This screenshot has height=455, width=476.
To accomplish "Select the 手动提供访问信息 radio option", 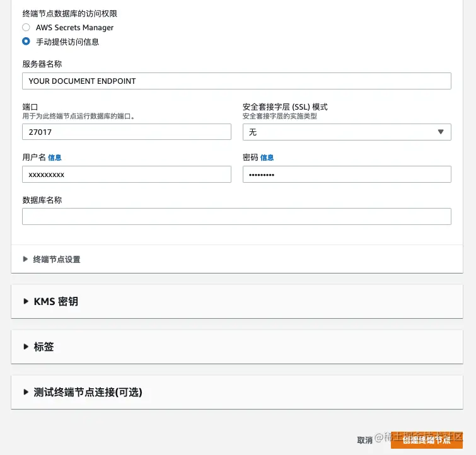I will [x=26, y=42].
